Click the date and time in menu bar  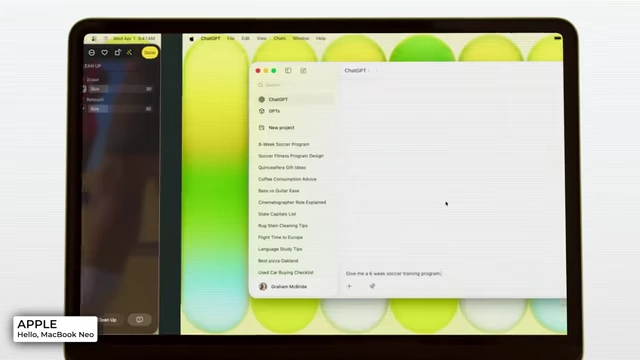click(x=134, y=38)
